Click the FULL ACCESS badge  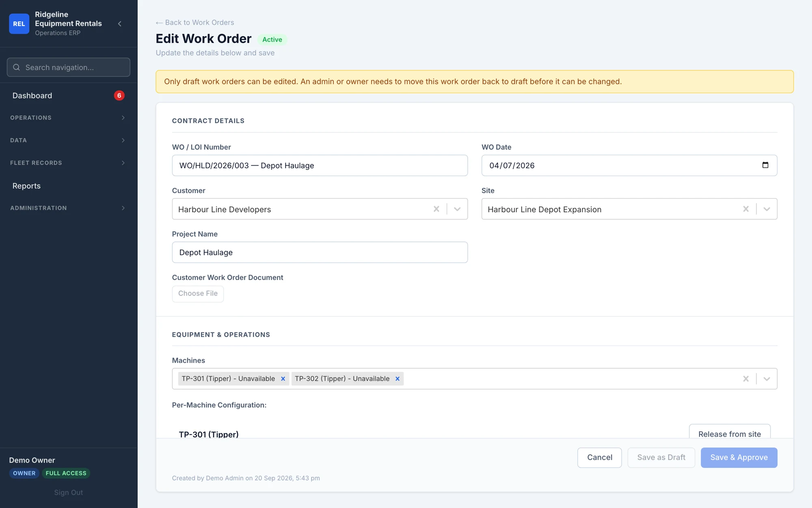[66, 473]
